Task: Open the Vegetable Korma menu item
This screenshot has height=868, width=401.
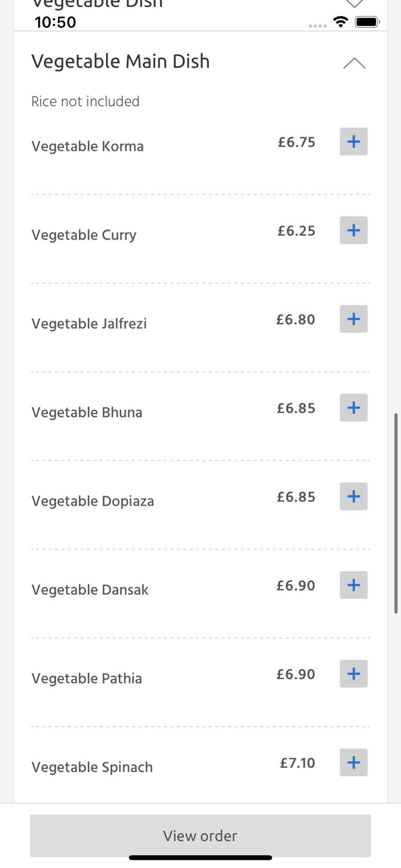Action: point(87,146)
